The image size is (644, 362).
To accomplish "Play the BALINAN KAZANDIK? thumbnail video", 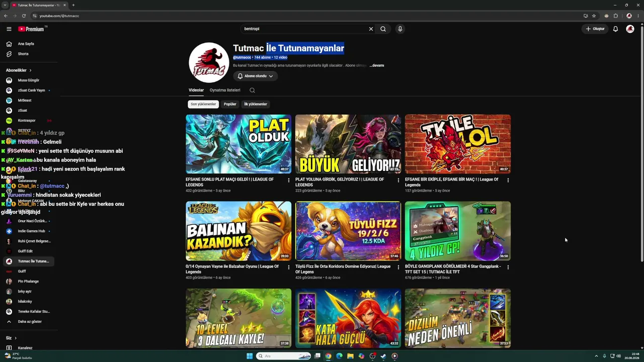I will tap(238, 231).
